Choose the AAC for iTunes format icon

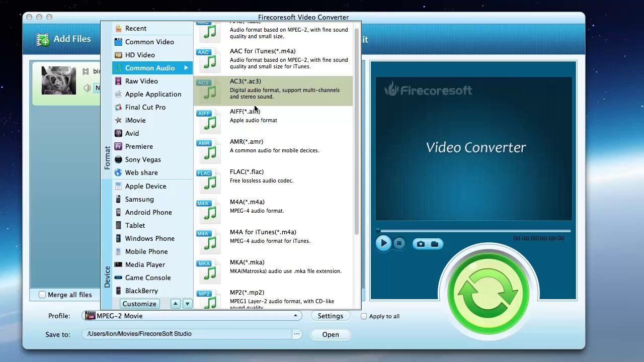pos(208,60)
